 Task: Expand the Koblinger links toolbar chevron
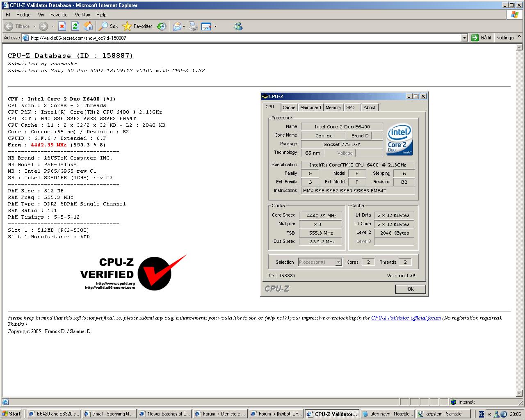tap(520, 37)
